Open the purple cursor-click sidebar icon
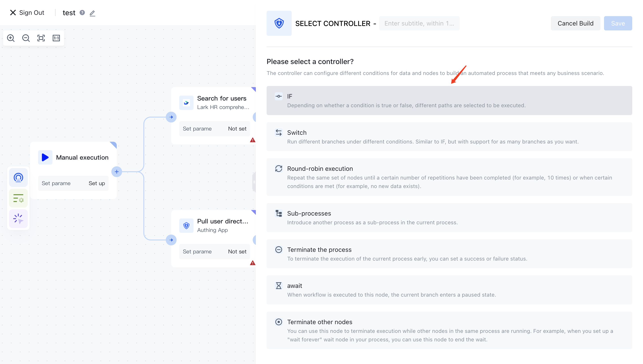Screen dimensions: 643x364 (x=18, y=219)
